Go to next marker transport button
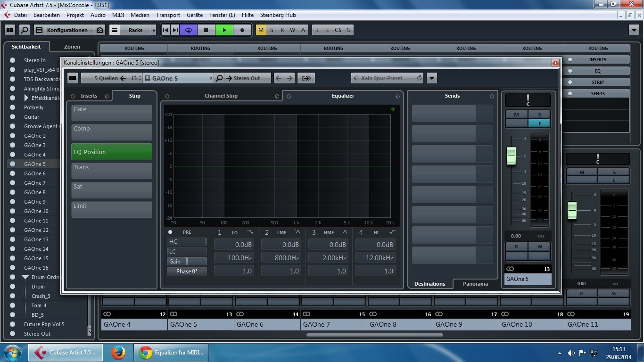Viewport: 644px width, 362px height. [x=175, y=30]
